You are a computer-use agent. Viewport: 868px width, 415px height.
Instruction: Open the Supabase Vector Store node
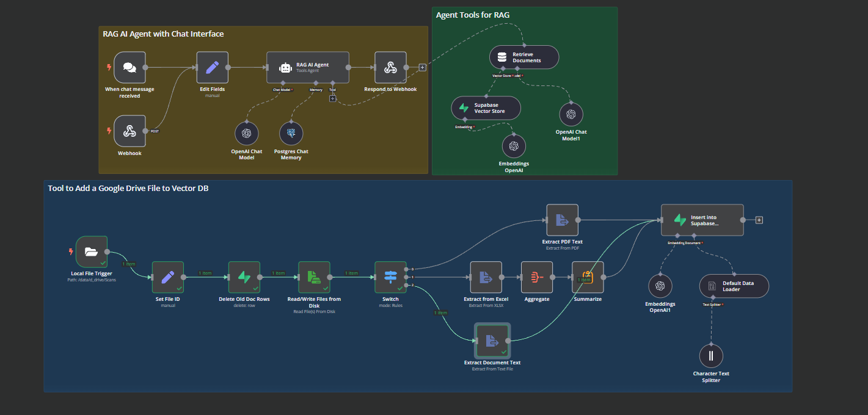pyautogui.click(x=486, y=108)
